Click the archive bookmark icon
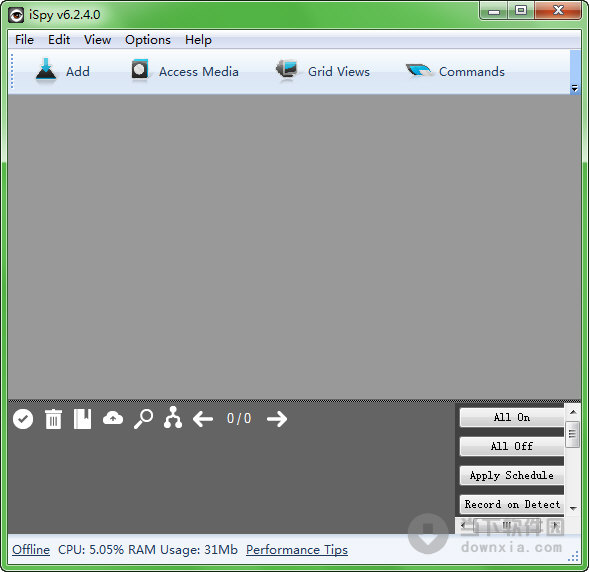This screenshot has width=589, height=572. click(x=83, y=419)
